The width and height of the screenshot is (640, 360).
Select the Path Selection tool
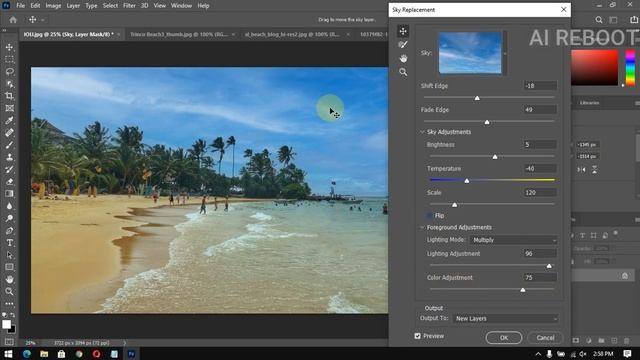pyautogui.click(x=9, y=255)
